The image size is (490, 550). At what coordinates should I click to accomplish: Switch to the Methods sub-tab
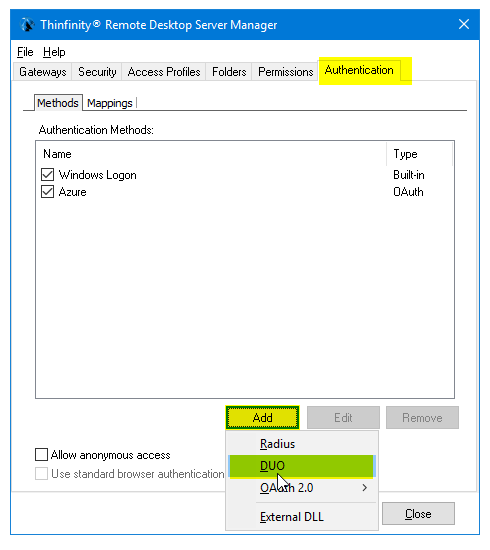coord(58,103)
